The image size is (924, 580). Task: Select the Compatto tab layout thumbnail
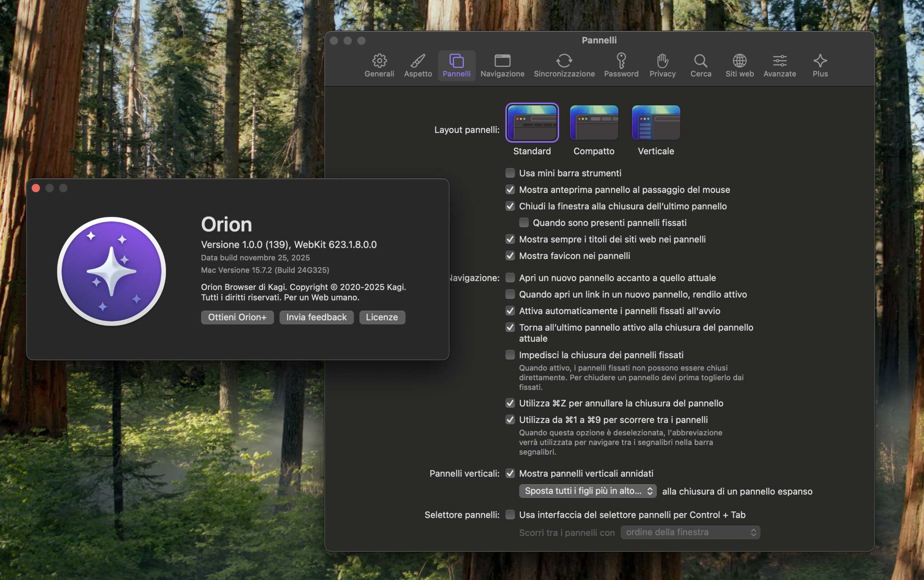[594, 123]
